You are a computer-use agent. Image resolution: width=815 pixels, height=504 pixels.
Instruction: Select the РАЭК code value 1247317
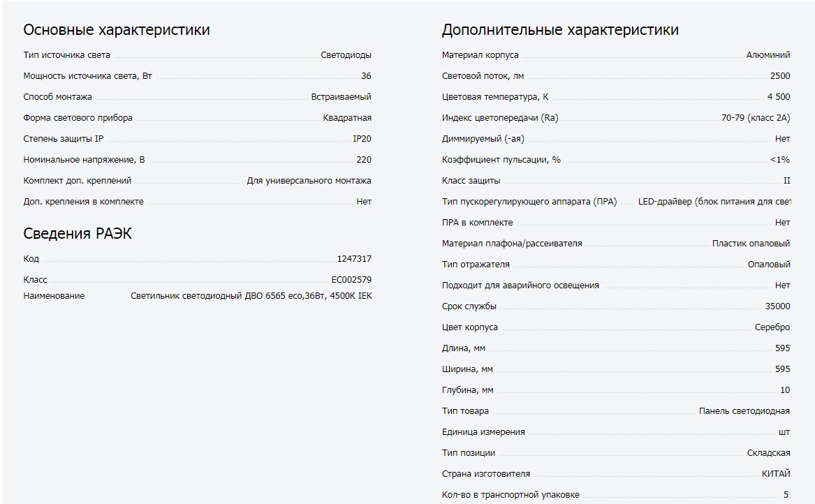pos(354,258)
